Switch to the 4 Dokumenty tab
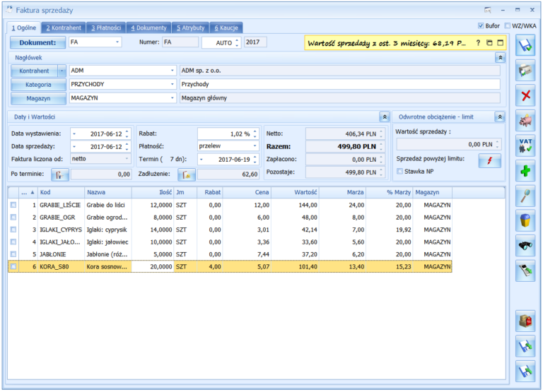Viewport: 543px width, 392px height. 148,28
